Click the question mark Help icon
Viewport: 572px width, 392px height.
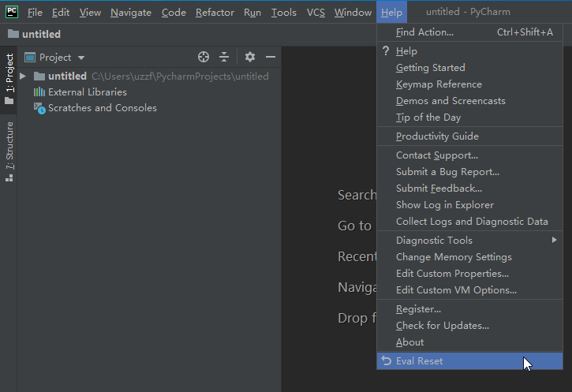click(x=386, y=50)
